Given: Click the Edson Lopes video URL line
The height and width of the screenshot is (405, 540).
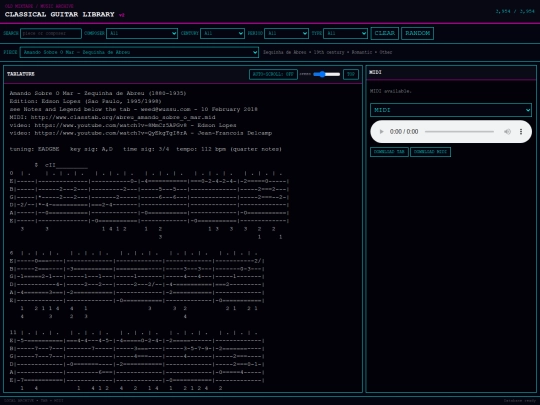Looking at the screenshot, I should (123, 125).
